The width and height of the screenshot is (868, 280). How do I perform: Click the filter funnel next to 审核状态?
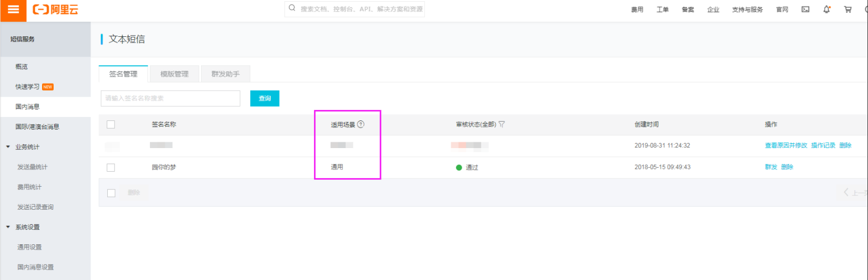pos(501,124)
